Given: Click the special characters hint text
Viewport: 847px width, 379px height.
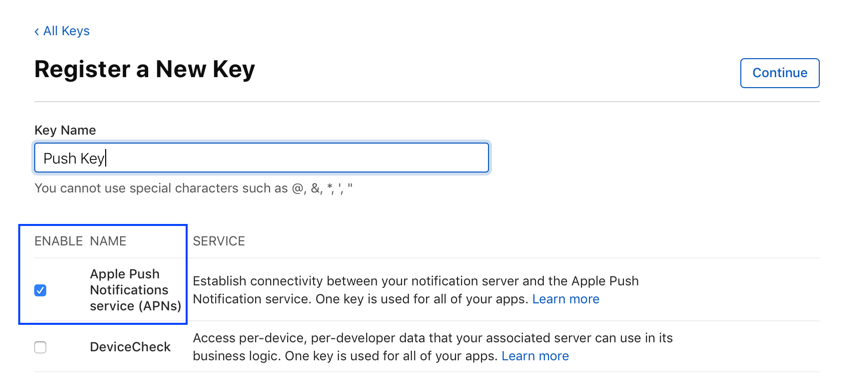Looking at the screenshot, I should [x=193, y=188].
